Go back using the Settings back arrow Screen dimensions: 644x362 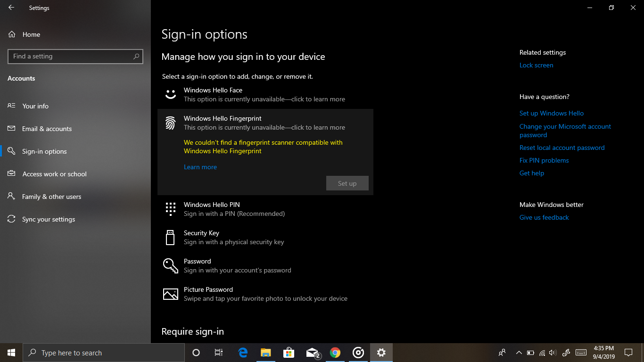tap(11, 8)
